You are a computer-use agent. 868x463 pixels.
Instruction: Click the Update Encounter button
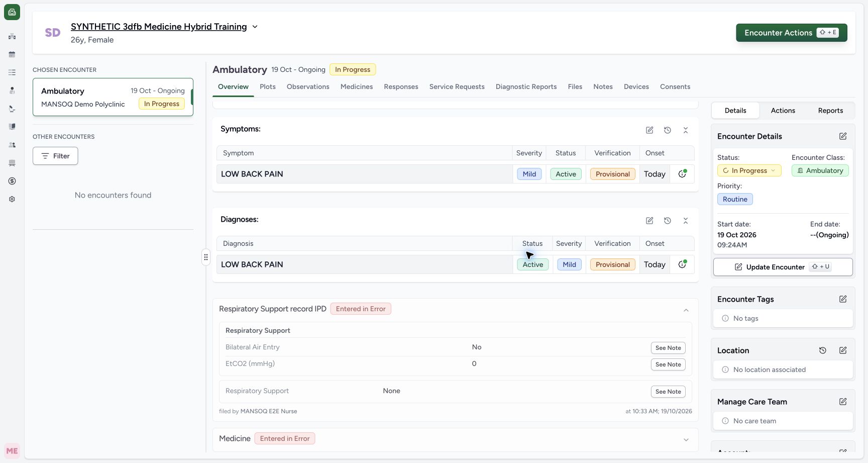pos(783,267)
